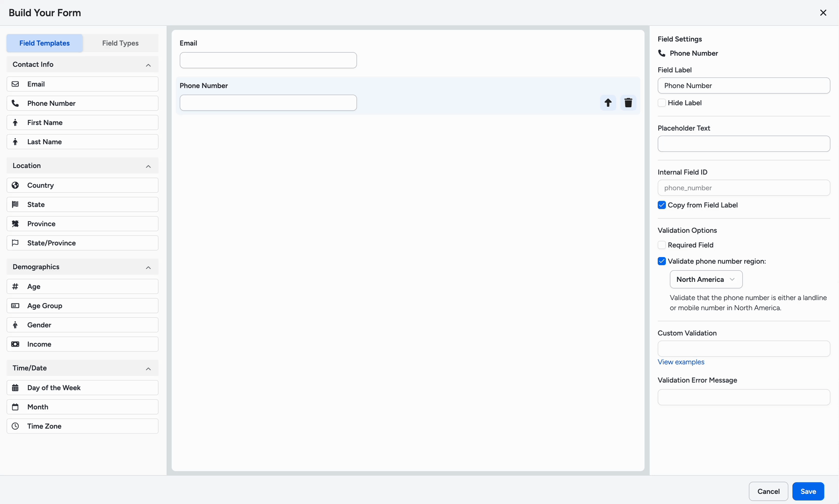This screenshot has height=504, width=839.
Task: Click the phone icon in Phone Number template
Action: (15, 103)
